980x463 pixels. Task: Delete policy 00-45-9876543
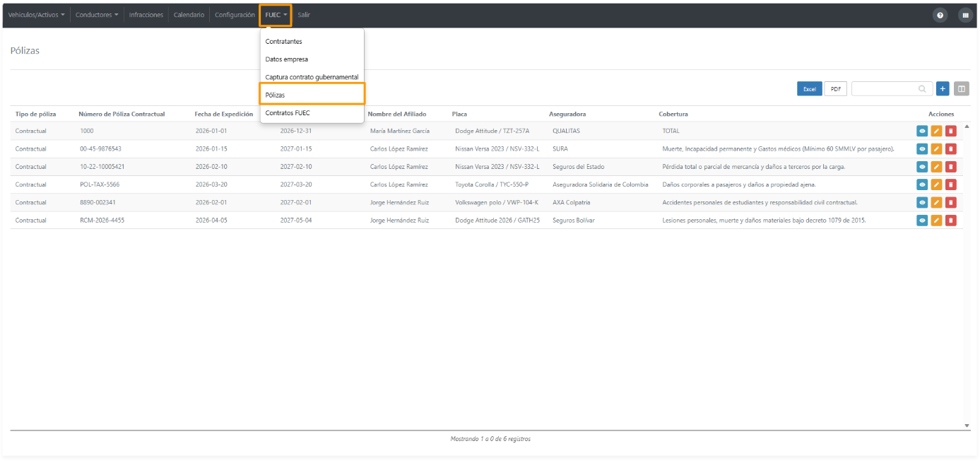(x=951, y=148)
